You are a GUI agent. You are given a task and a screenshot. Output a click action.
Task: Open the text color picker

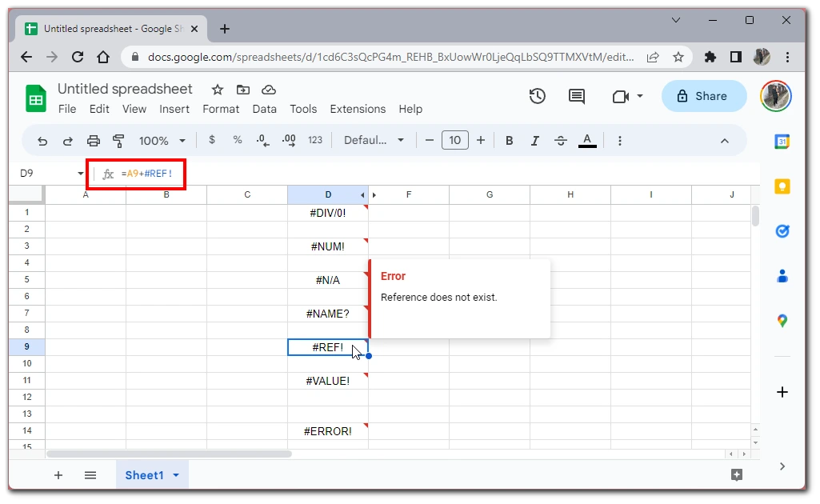[587, 140]
